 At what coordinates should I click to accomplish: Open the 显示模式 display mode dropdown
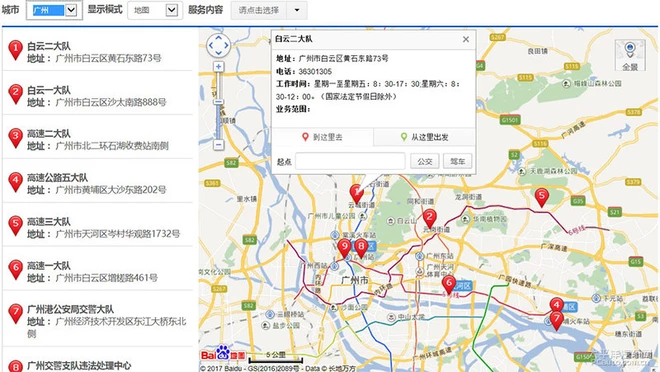pos(155,10)
